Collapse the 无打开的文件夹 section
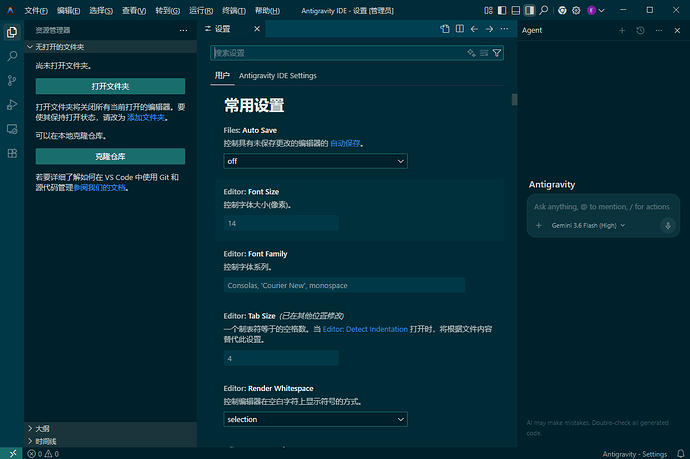Viewport: 690px width, 459px height. (x=110, y=47)
